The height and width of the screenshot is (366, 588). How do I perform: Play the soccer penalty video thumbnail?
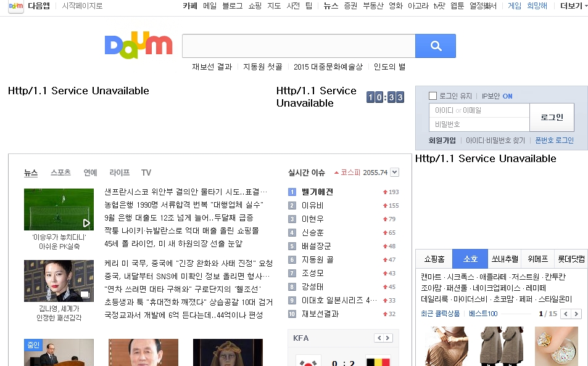coord(59,209)
